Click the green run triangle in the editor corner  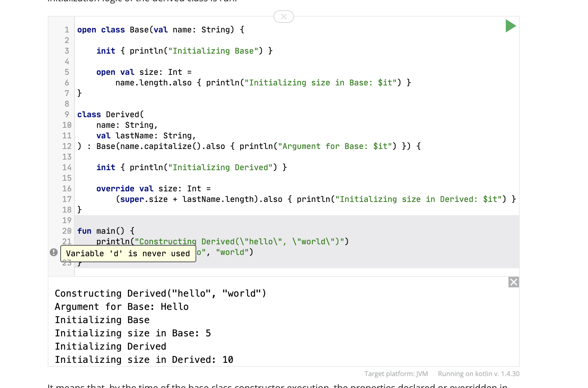coord(510,26)
